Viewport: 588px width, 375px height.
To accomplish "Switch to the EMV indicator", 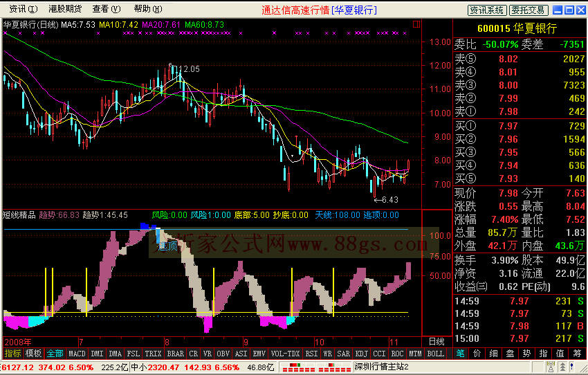I will coord(259,354).
